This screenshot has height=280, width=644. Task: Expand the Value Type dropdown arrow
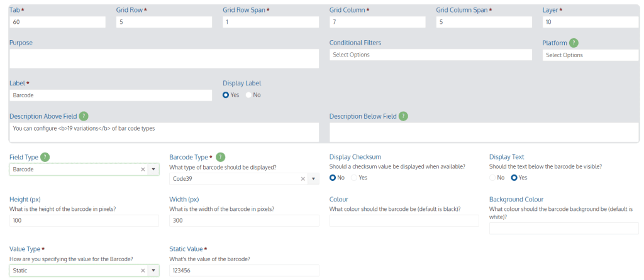153,271
